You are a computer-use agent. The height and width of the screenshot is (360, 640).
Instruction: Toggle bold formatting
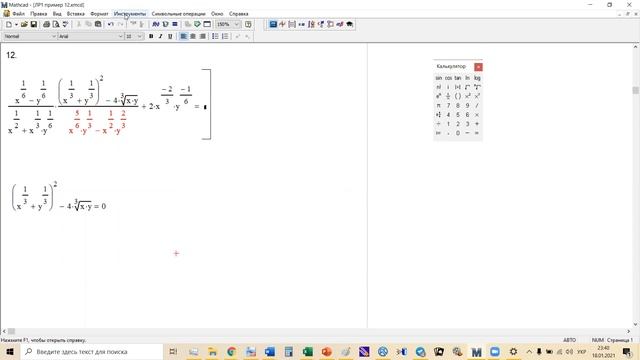pyautogui.click(x=151, y=36)
